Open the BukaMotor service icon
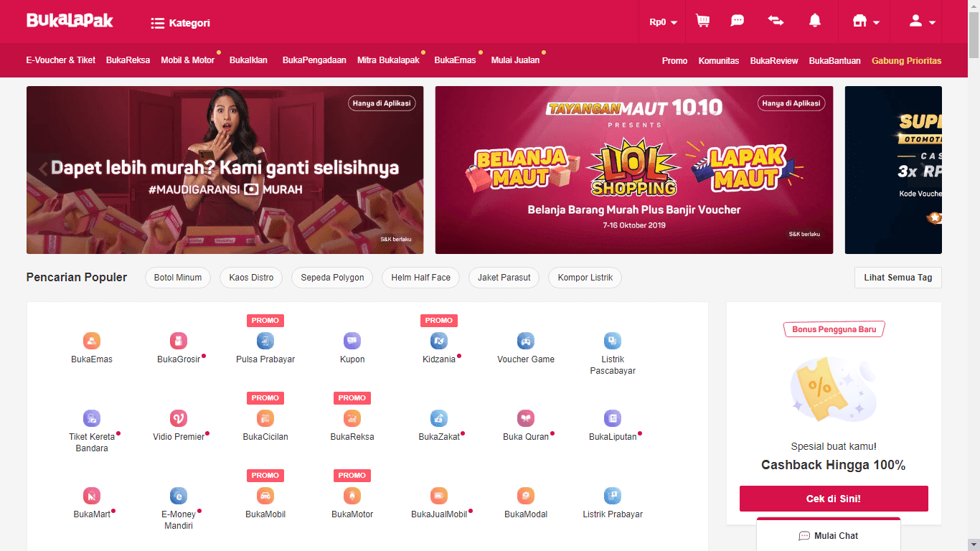The image size is (980, 551). (352, 496)
